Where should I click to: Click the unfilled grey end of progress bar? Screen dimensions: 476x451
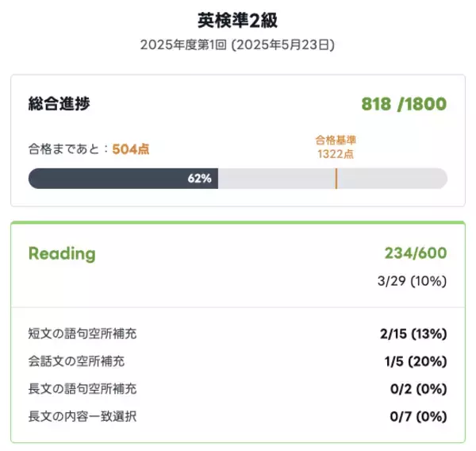[x=397, y=179]
